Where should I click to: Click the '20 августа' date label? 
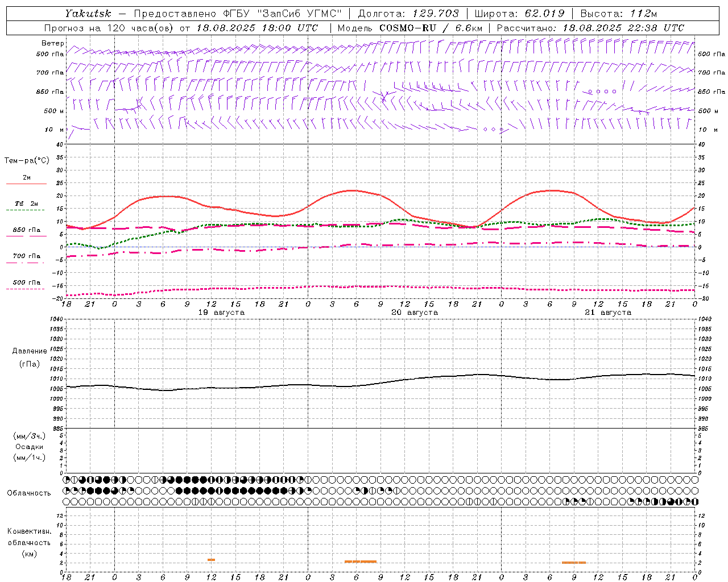(x=415, y=313)
